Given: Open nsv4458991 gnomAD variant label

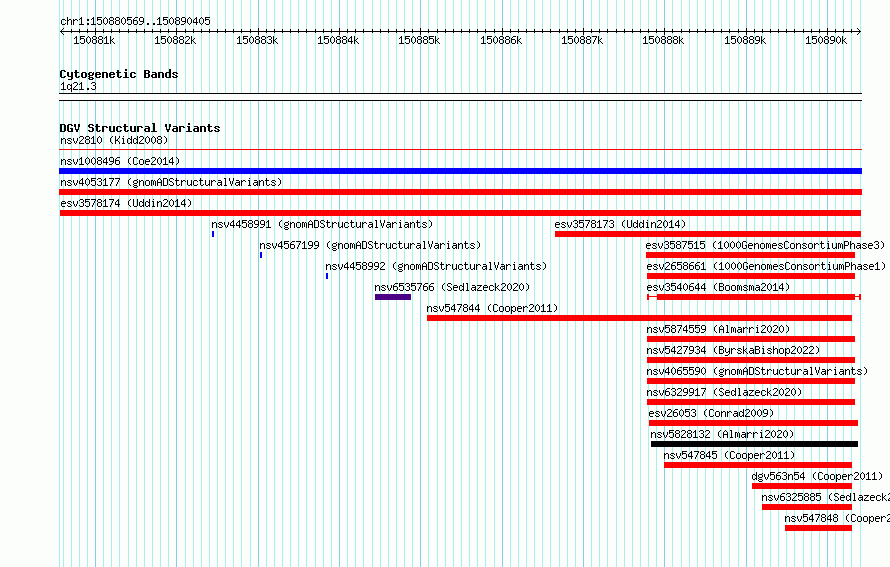Looking at the screenshot, I should (x=322, y=224).
